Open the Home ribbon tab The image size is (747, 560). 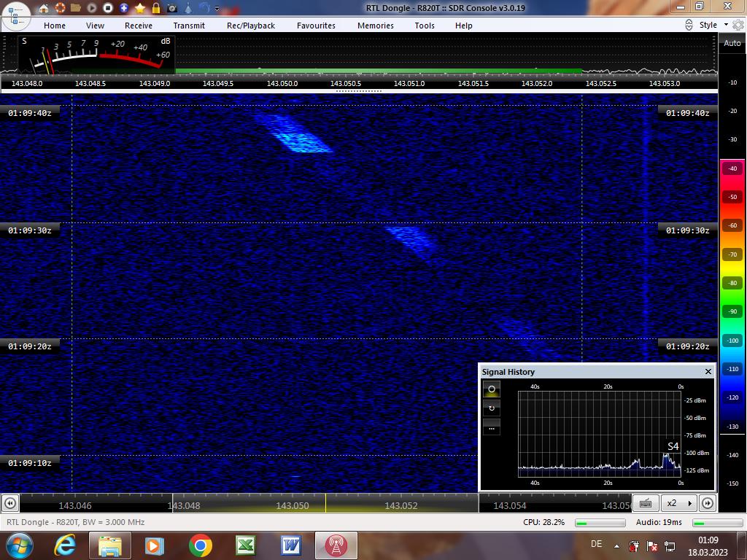point(55,26)
